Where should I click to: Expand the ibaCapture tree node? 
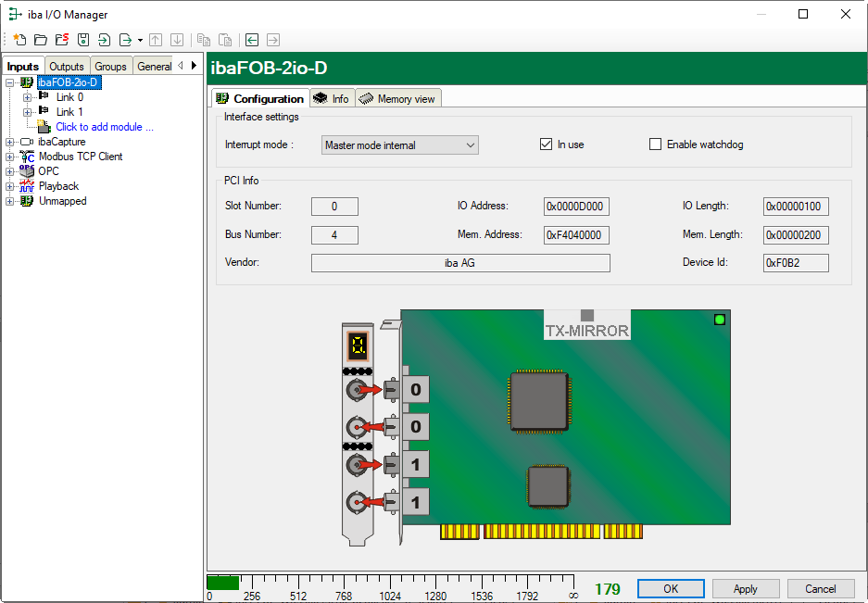[x=10, y=142]
